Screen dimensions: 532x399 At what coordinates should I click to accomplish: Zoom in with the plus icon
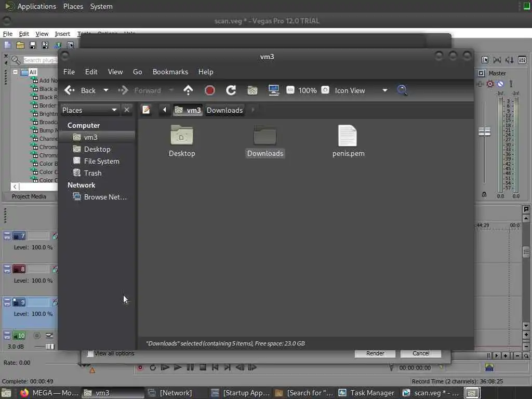(325, 90)
